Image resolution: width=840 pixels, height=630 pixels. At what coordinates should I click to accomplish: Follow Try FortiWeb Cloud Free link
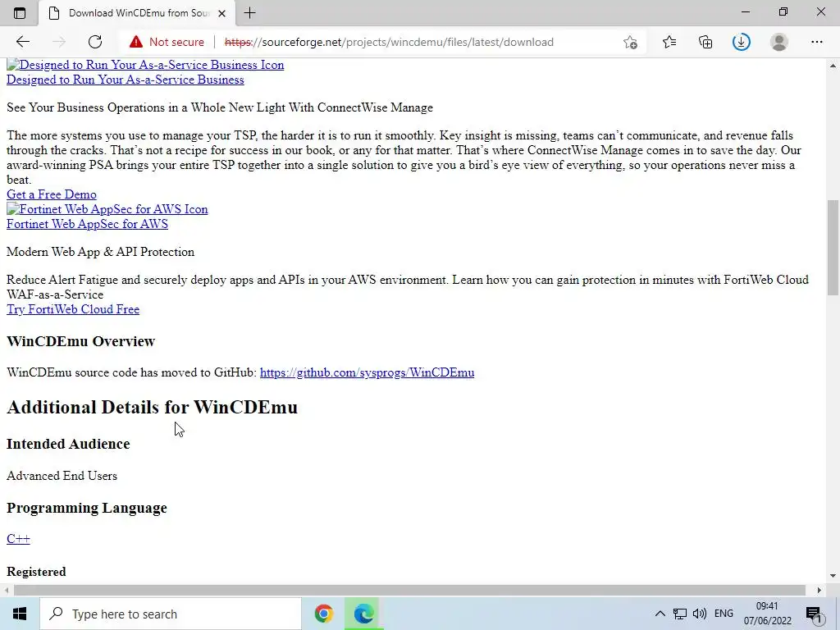point(73,309)
